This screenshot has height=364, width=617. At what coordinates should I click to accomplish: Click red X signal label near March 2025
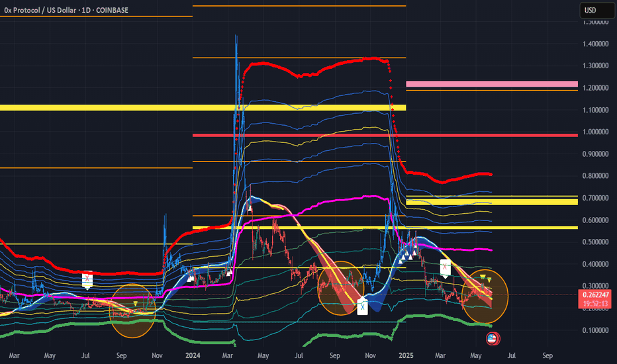pyautogui.click(x=445, y=269)
